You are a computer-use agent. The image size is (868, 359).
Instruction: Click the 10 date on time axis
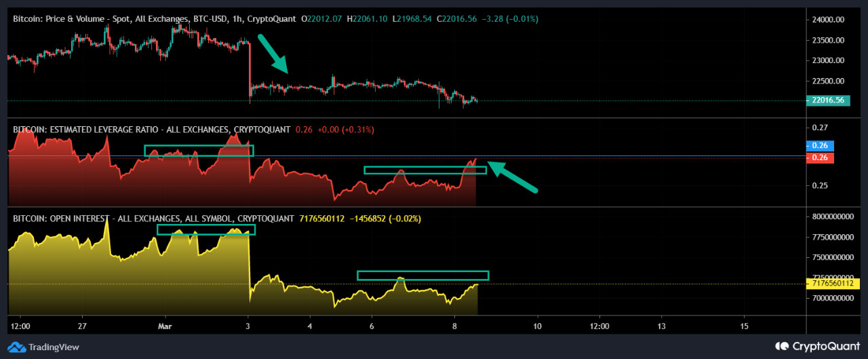(537, 326)
